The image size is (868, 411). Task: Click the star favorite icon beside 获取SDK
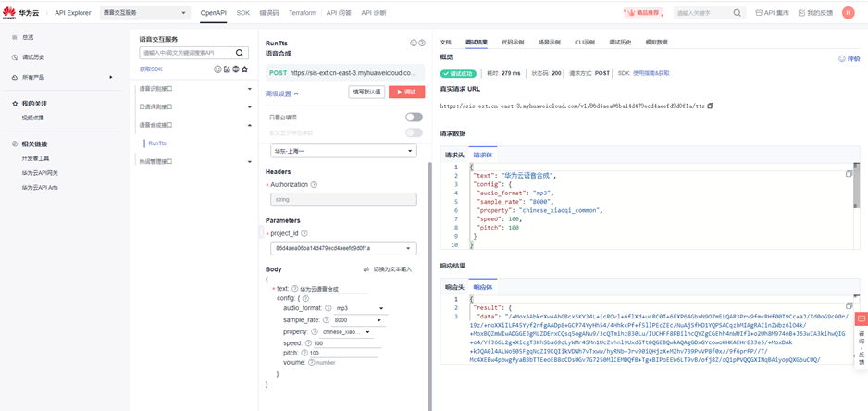coord(244,69)
